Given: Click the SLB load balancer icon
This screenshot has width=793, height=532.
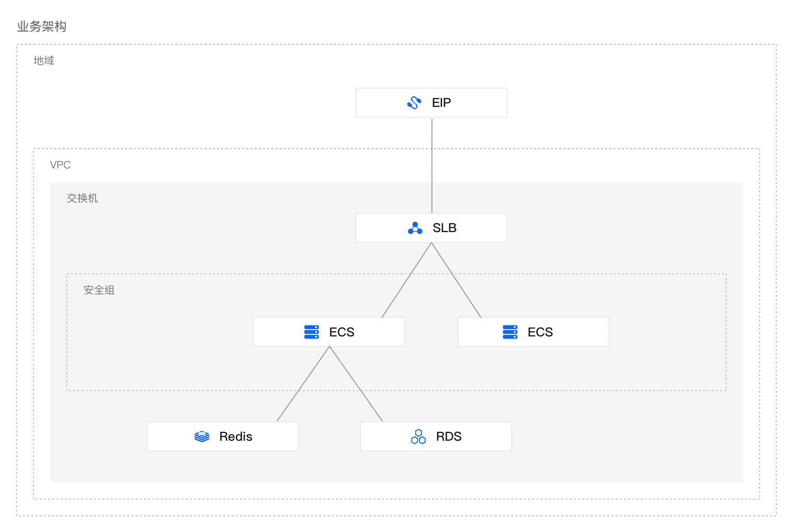Looking at the screenshot, I should click(x=415, y=228).
